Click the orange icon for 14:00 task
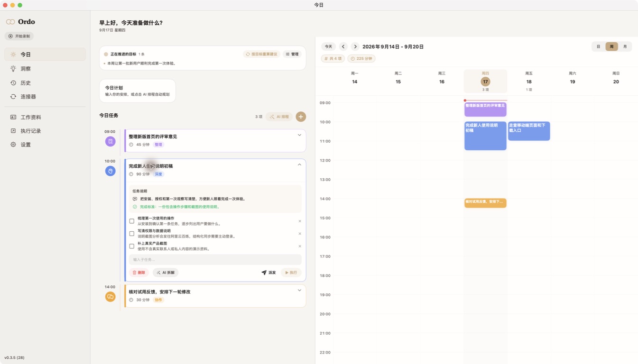This screenshot has height=364, width=638. point(110,297)
